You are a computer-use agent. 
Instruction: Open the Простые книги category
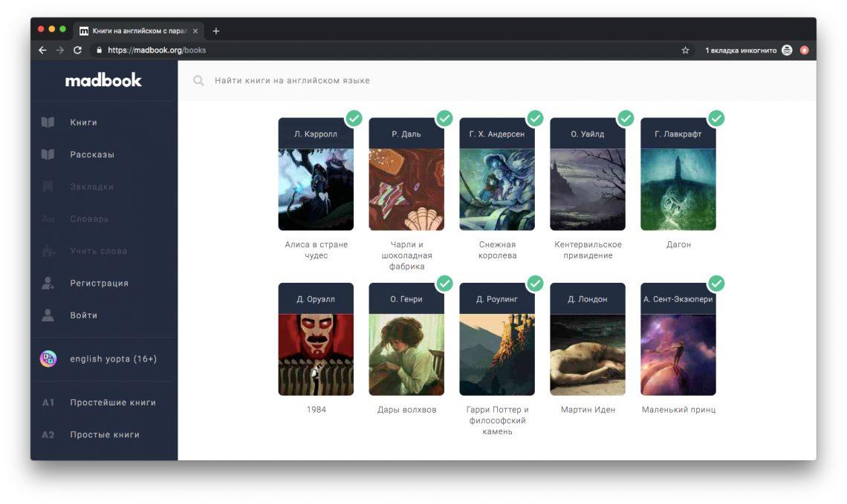tap(105, 435)
